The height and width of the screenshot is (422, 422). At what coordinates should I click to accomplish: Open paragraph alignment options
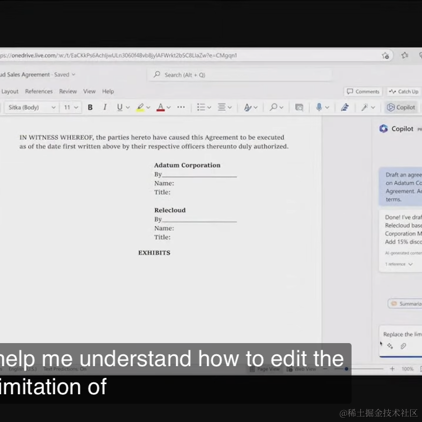[x=222, y=107]
